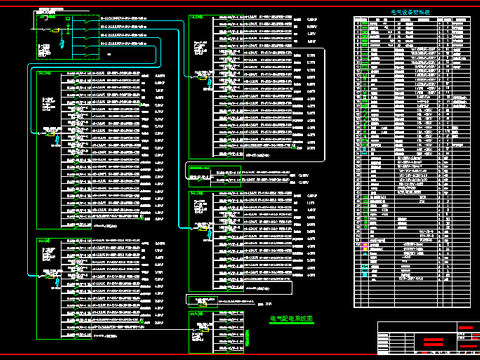Select the two red bars in title block
Screen dimensions: 480x360
tap(433, 342)
